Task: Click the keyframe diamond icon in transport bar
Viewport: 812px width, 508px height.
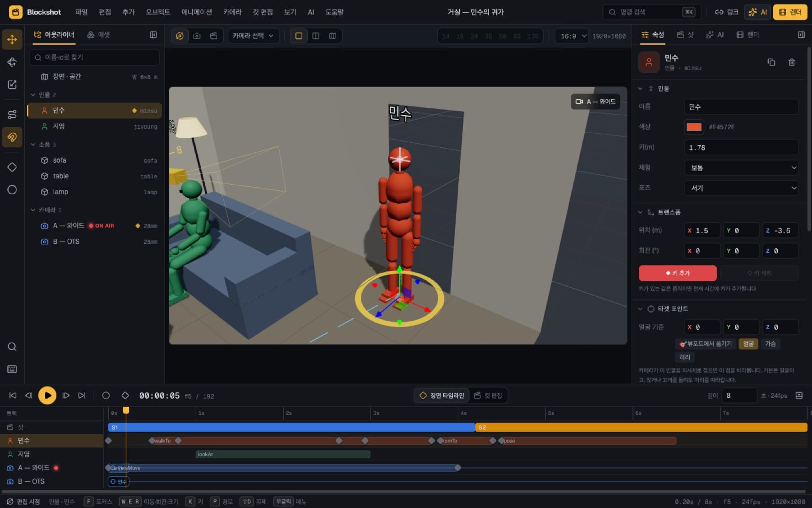Action: (x=125, y=396)
